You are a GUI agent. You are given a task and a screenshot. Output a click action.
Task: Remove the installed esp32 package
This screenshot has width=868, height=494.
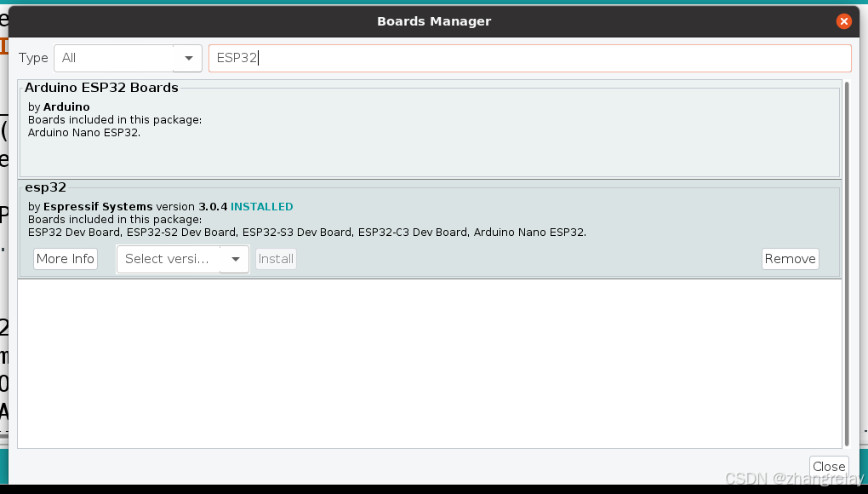tap(790, 259)
